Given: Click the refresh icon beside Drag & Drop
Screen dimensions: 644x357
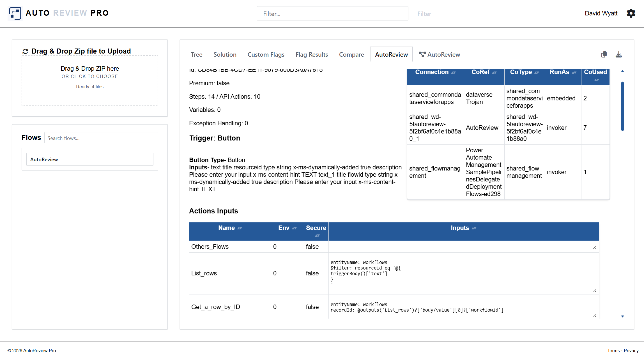Looking at the screenshot, I should 25,51.
